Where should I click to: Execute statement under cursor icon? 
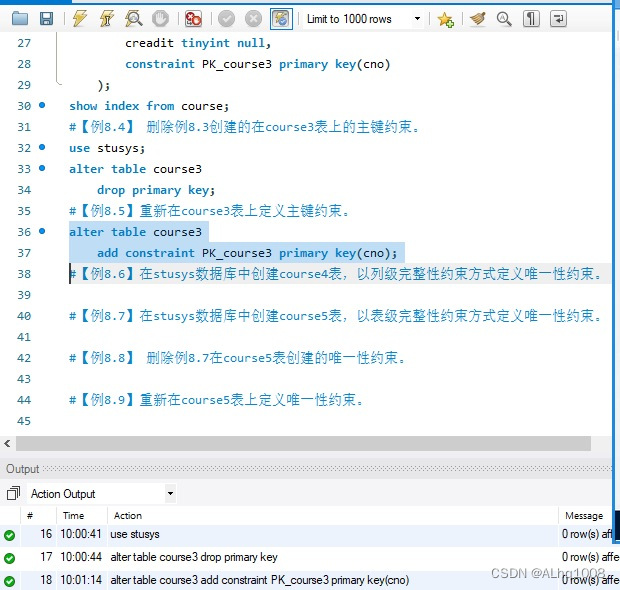click(x=106, y=19)
